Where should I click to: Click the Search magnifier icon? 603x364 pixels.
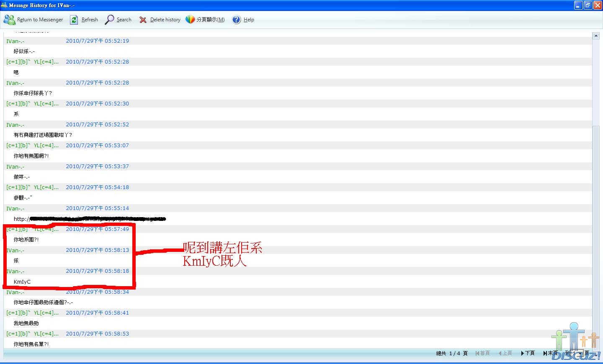coord(109,20)
